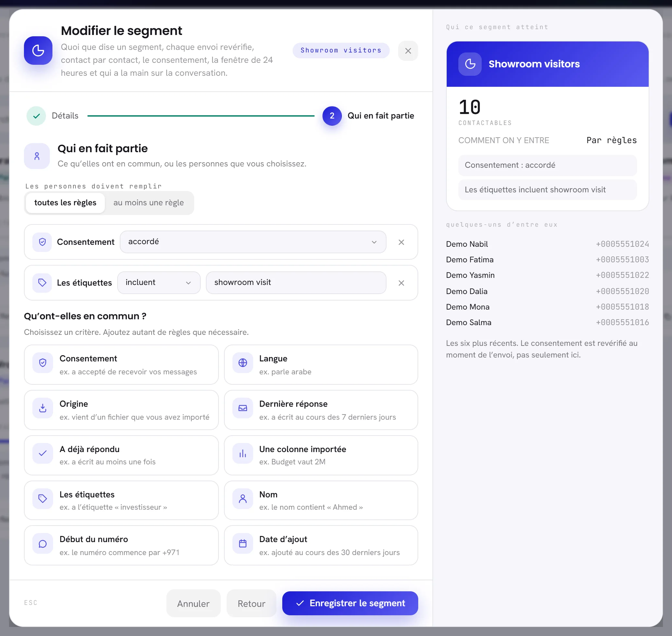Click the Début du numéro chat bubble icon
Image resolution: width=672 pixels, height=636 pixels.
(43, 543)
